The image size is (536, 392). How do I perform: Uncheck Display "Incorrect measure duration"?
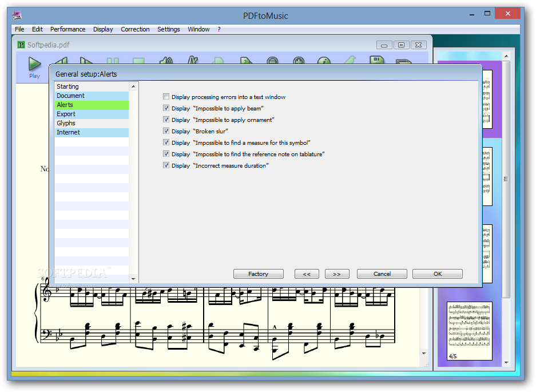(166, 165)
